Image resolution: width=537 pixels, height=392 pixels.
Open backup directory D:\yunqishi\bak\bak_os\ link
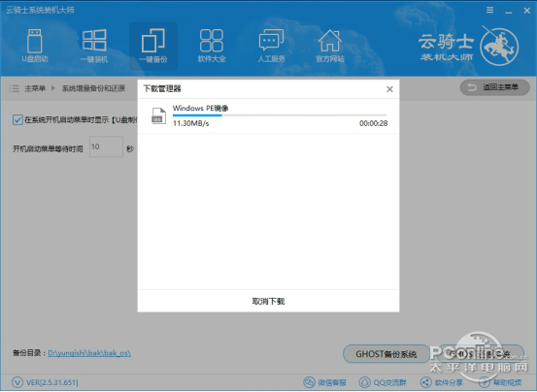pyautogui.click(x=89, y=353)
